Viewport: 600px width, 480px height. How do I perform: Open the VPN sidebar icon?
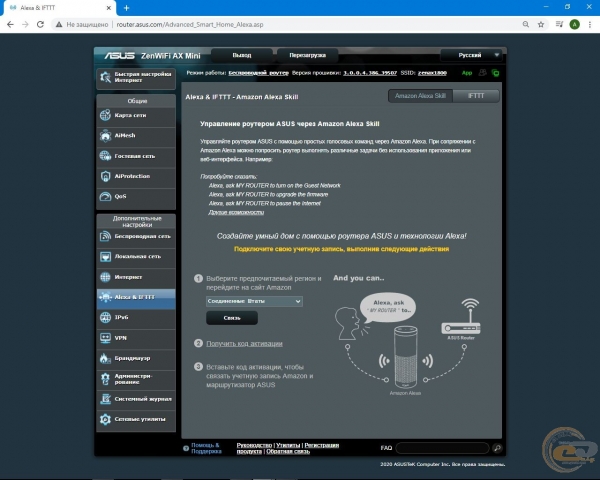105,338
